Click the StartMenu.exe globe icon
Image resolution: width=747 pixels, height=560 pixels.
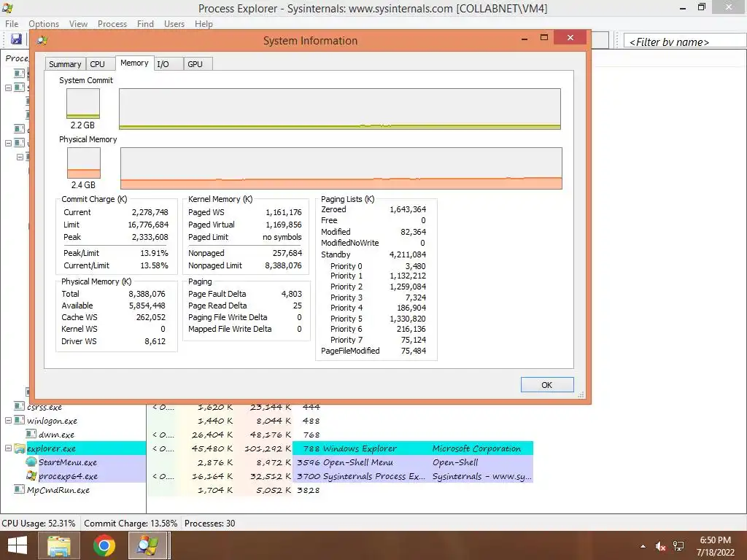[x=31, y=462]
